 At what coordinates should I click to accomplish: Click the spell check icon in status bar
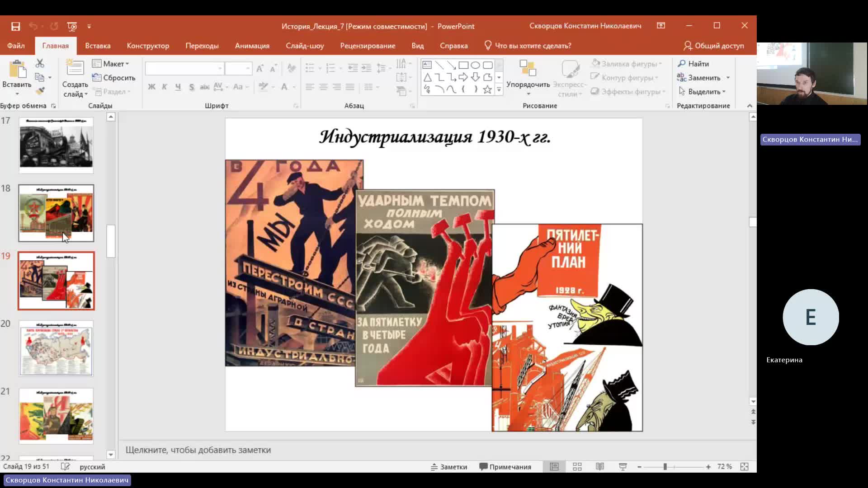66,466
